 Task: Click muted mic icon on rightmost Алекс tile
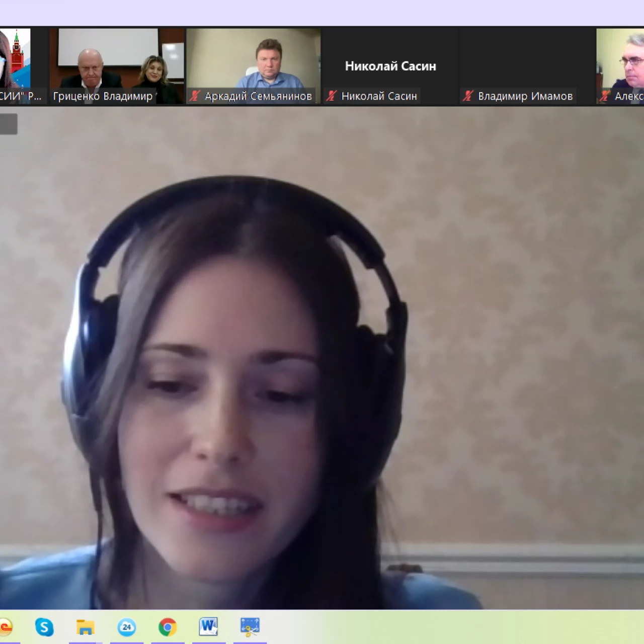pos(605,96)
